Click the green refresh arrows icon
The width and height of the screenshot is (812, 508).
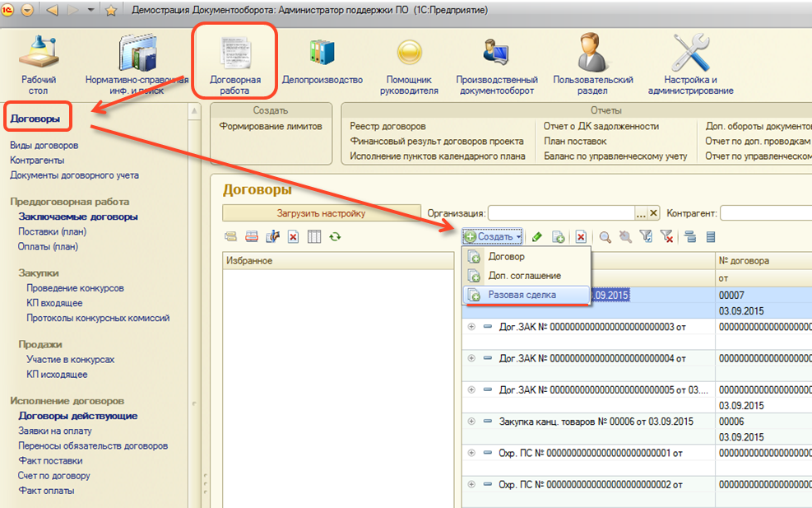point(335,237)
